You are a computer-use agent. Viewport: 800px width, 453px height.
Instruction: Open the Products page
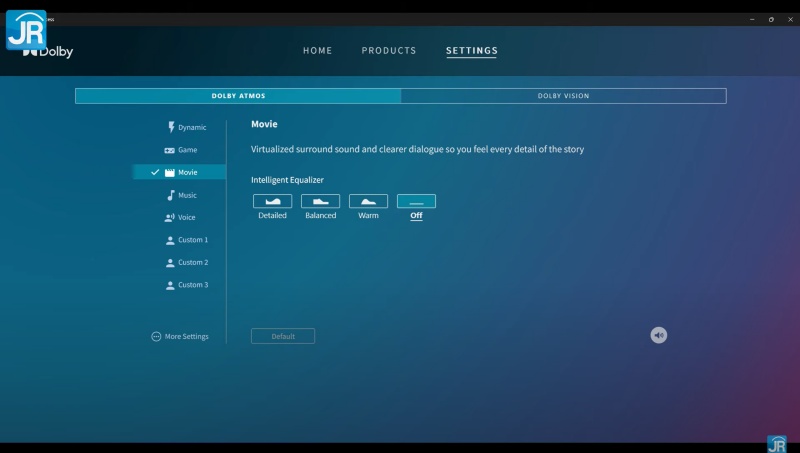(x=389, y=51)
